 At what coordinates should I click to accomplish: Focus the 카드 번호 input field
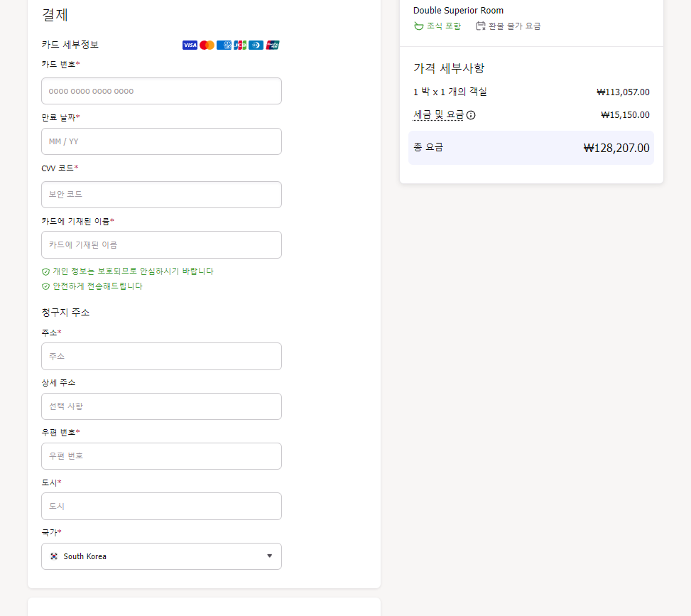tap(161, 91)
